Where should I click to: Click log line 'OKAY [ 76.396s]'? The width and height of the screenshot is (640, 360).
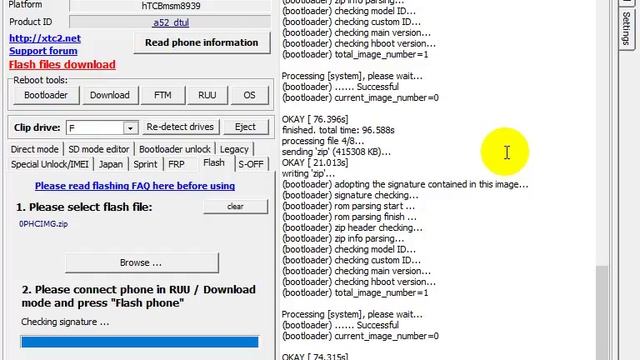[315, 120]
